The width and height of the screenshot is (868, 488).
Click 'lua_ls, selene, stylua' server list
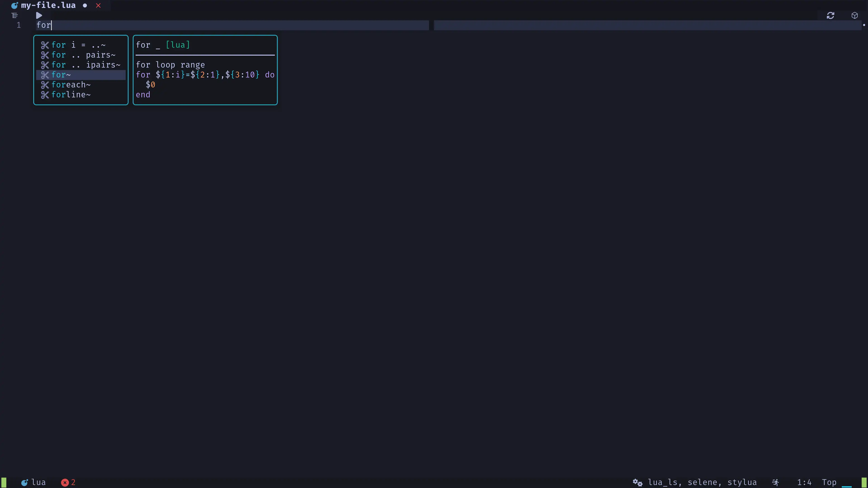point(702,482)
